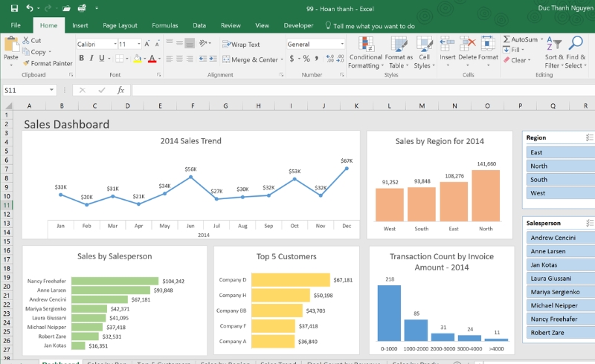
Task: Click the Cut scissors button
Action: pos(31,40)
